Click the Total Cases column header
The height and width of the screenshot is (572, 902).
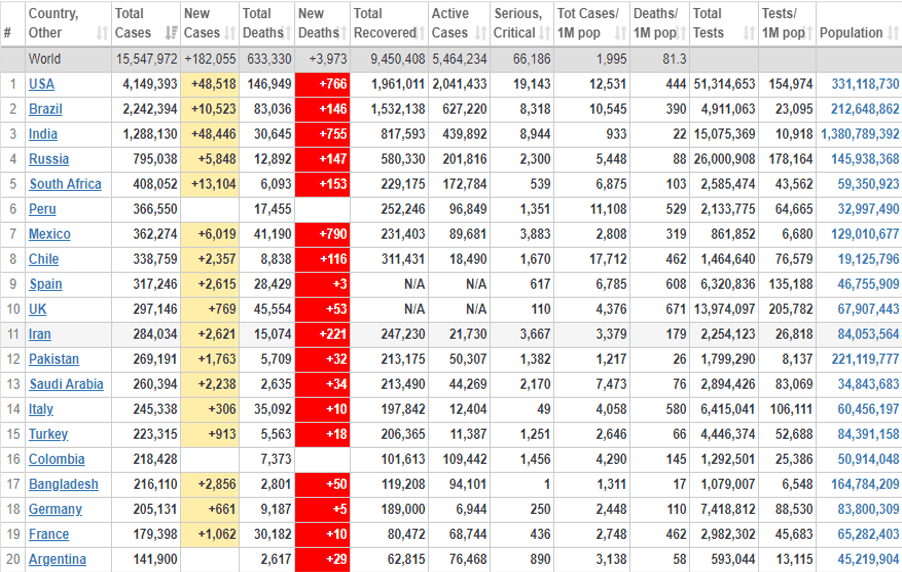point(146,23)
